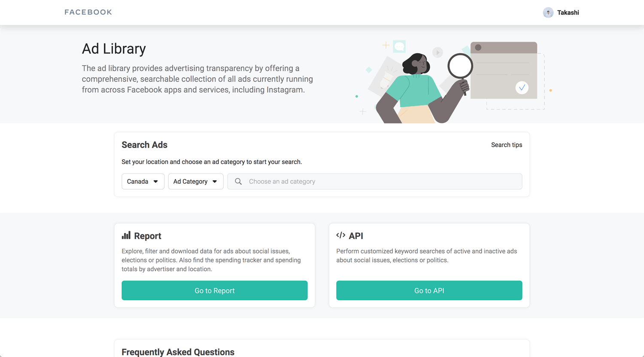
Task: Click the Ad Library page heading
Action: (114, 48)
